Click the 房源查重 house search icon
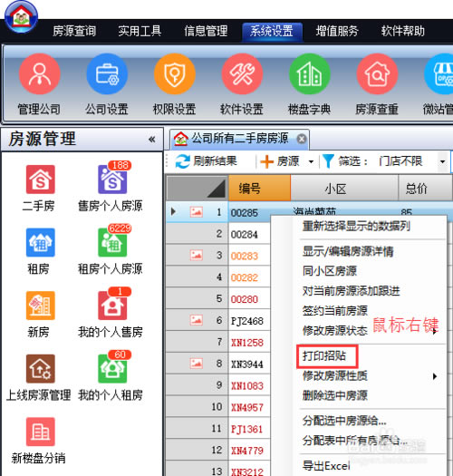Image resolution: width=453 pixels, height=476 pixels. (377, 73)
